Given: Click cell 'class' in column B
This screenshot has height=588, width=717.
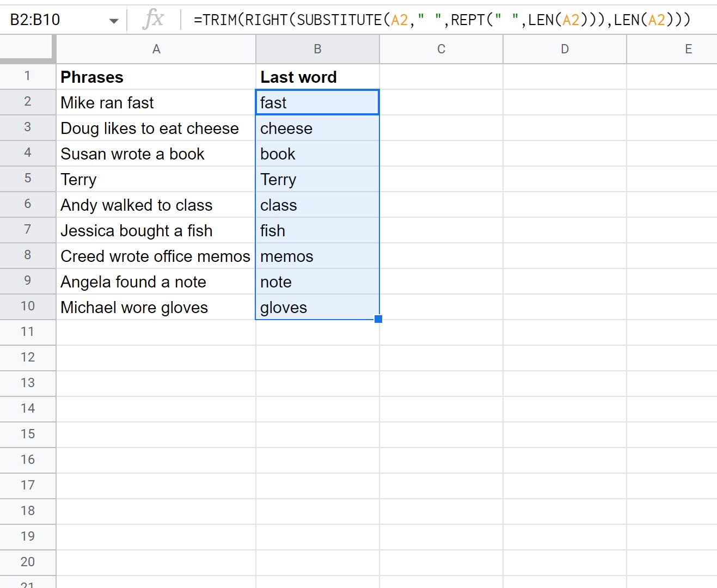Looking at the screenshot, I should [317, 205].
